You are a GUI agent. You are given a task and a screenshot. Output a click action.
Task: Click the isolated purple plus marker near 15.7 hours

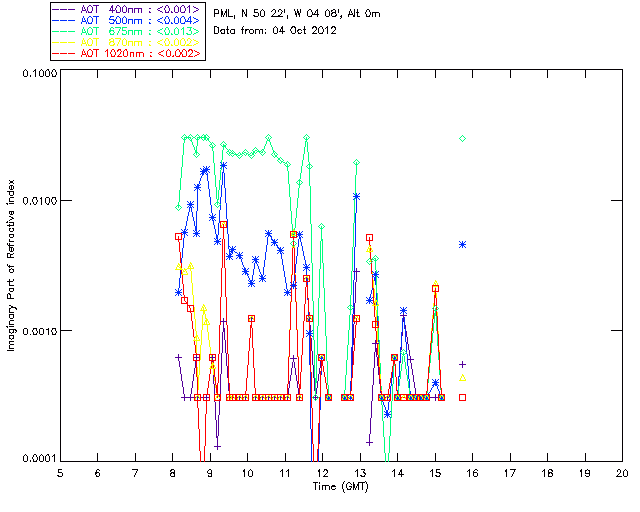click(462, 364)
